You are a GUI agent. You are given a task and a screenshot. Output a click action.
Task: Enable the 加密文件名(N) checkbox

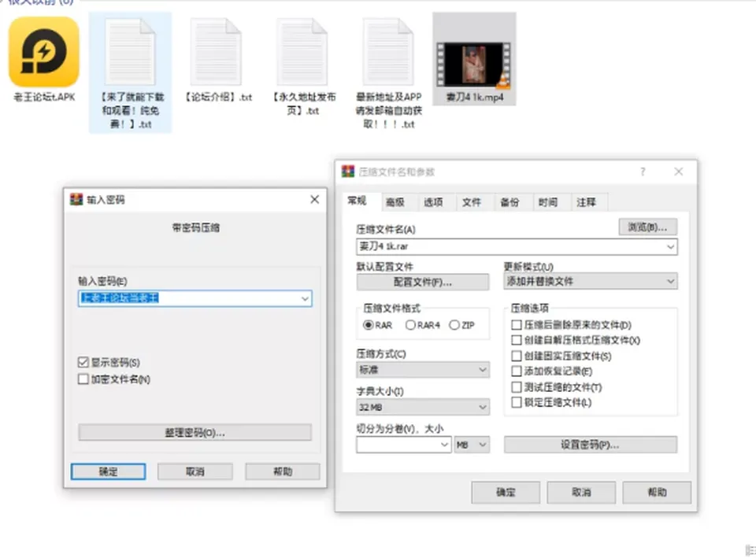point(83,379)
